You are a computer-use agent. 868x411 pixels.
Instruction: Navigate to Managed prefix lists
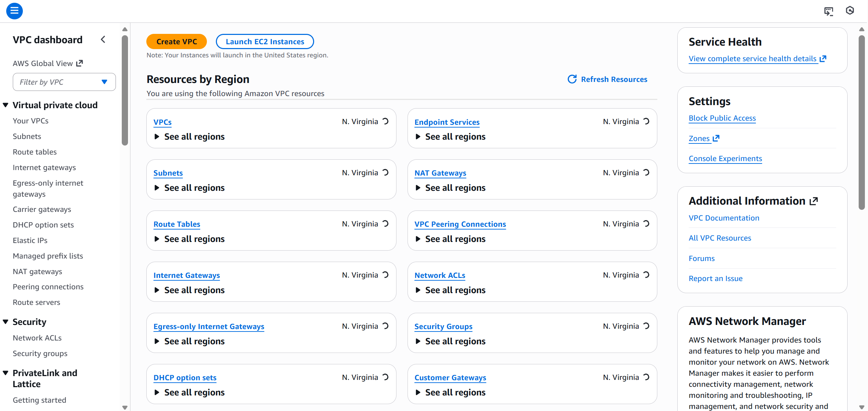(x=48, y=256)
